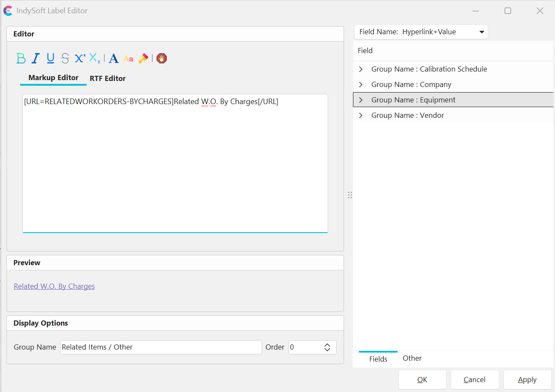
Task: Apply subscript formatting
Action: point(95,58)
